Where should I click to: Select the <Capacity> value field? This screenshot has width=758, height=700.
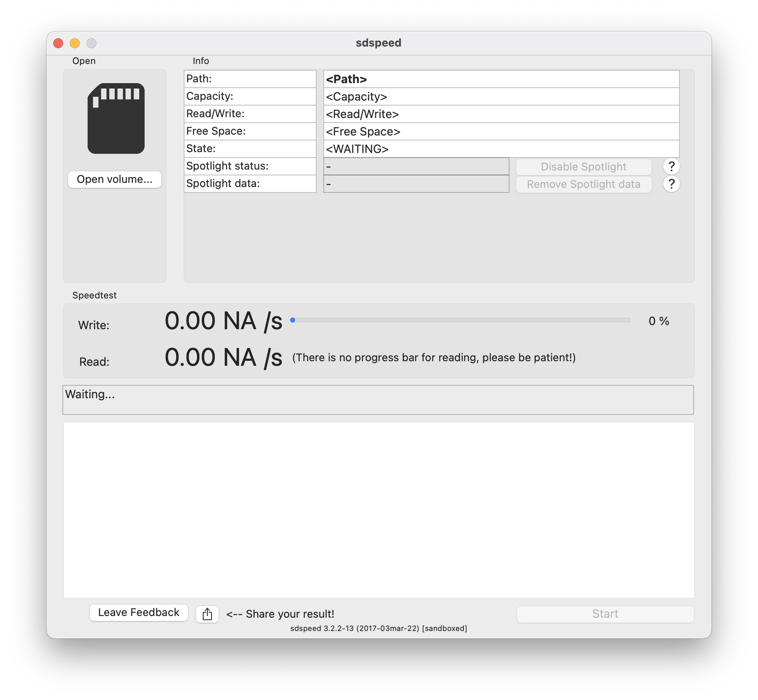[x=502, y=96]
